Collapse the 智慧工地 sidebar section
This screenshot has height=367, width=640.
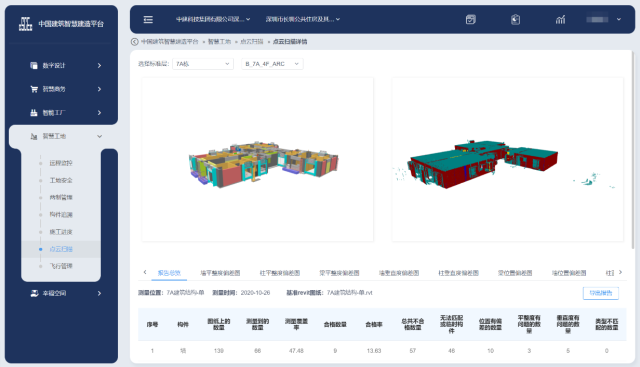point(100,136)
